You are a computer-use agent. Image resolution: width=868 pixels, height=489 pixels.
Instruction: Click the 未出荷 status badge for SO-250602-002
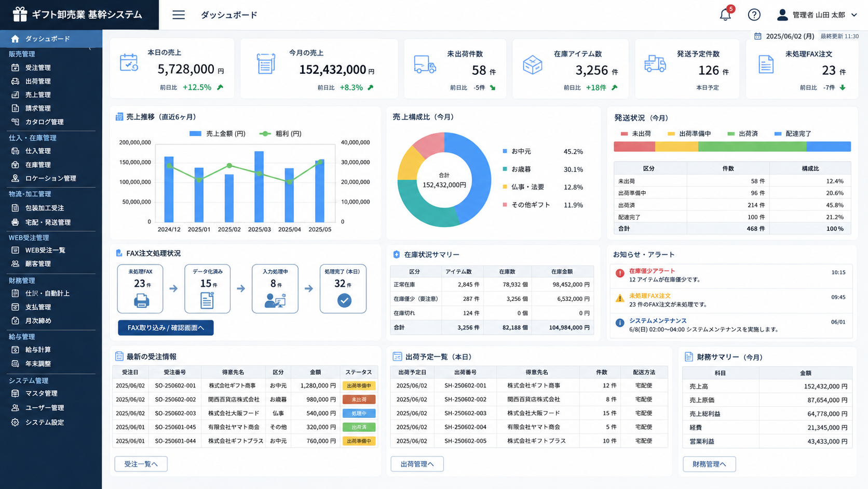coord(359,400)
